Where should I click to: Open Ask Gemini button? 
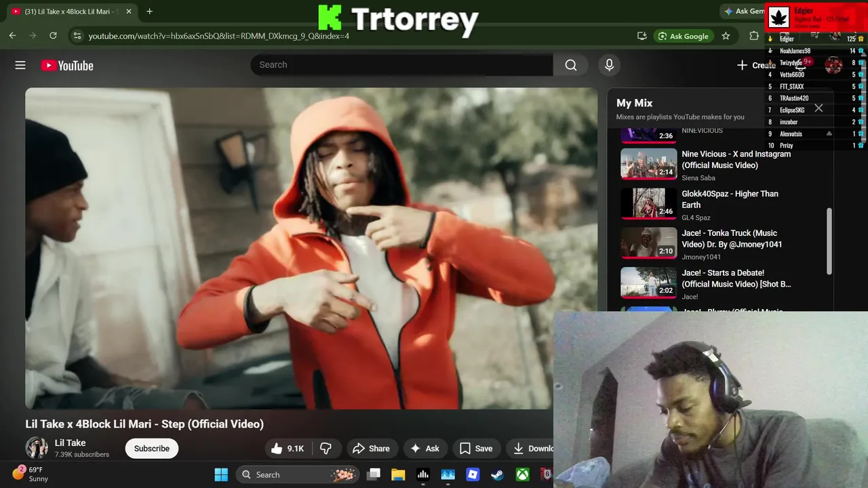(x=744, y=11)
